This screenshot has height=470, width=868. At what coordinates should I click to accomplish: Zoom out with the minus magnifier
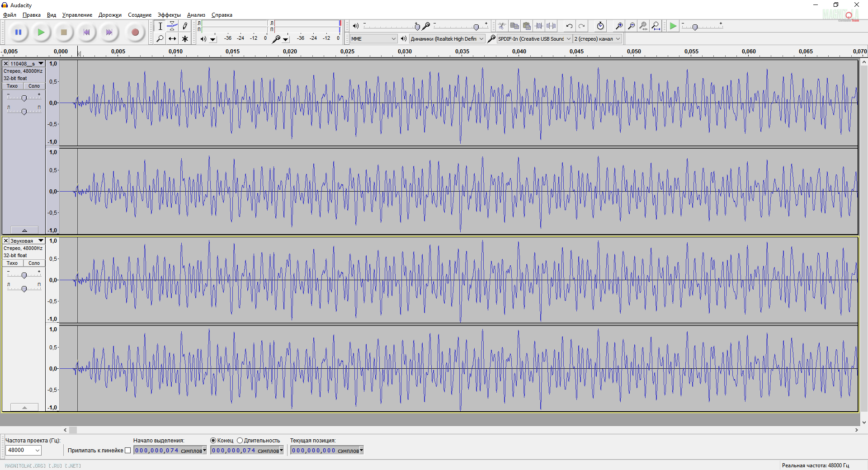631,26
